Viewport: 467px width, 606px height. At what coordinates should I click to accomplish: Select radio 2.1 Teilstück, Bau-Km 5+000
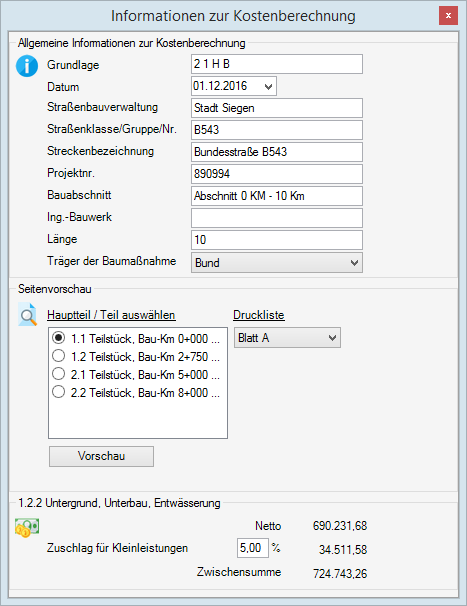[x=58, y=374]
